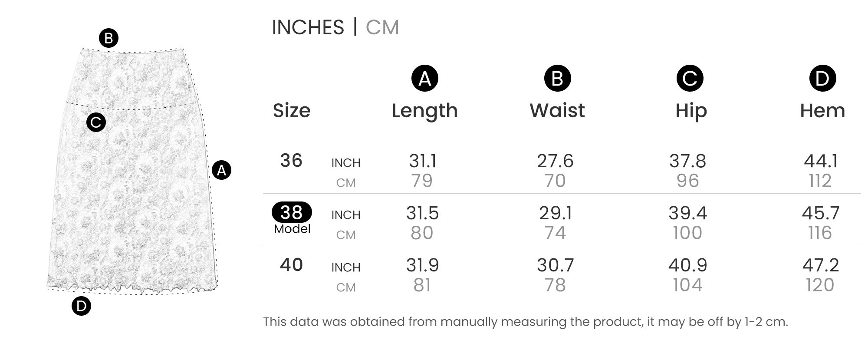Click the Size column heading

click(292, 111)
